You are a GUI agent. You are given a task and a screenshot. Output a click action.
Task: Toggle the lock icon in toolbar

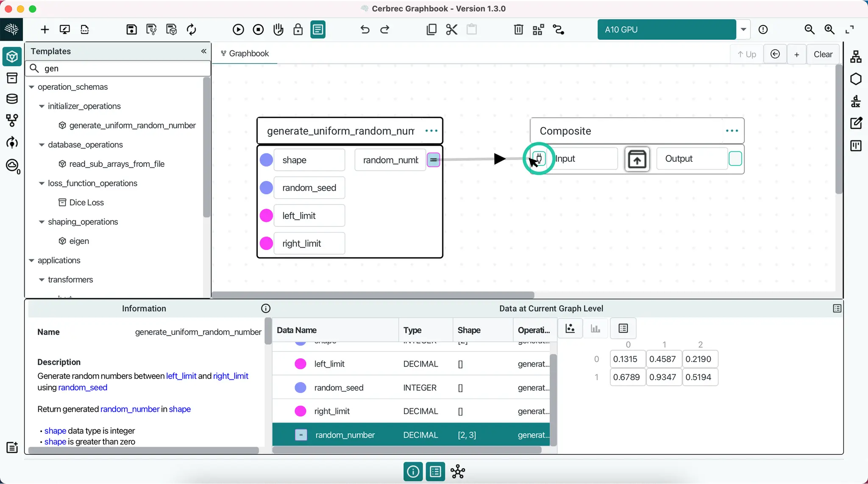click(x=298, y=30)
